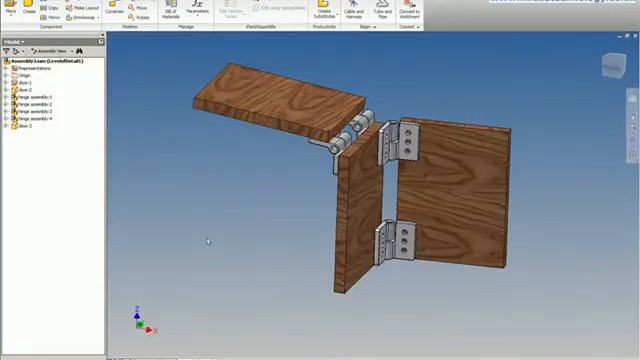Expand the door:2 node
640x360 pixels.
coord(6,90)
